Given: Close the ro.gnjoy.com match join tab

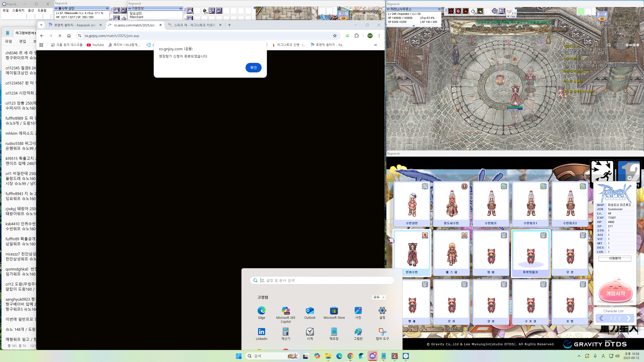Looking at the screenshot, I should (x=160, y=25).
